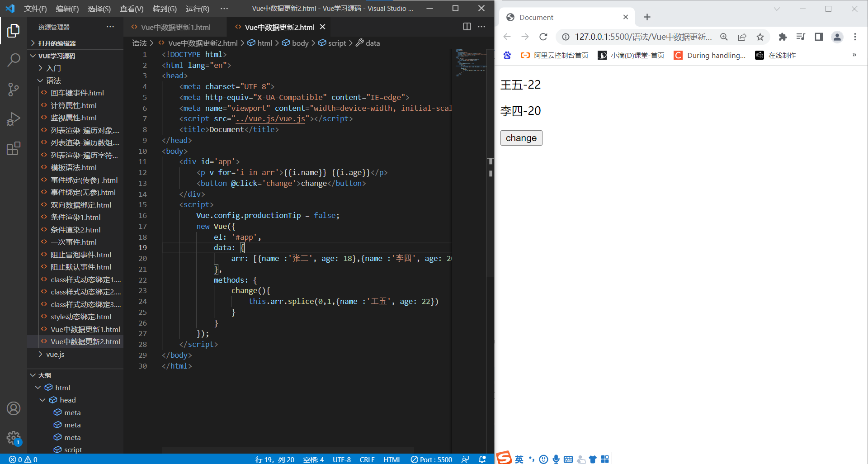Collapse the 语法 folder

[75, 80]
